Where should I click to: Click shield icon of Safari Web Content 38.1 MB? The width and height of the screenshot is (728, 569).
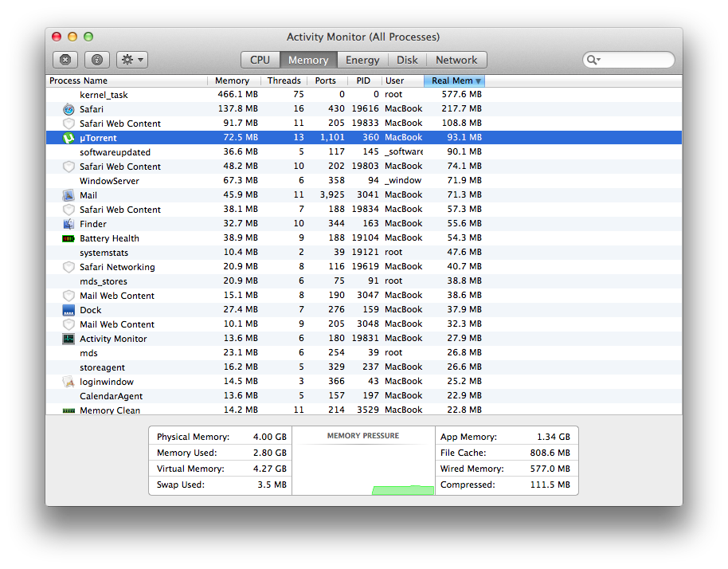pyautogui.click(x=68, y=210)
